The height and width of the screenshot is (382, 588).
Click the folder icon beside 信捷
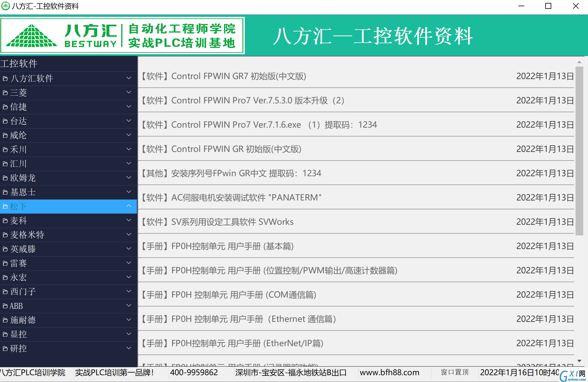point(5,107)
